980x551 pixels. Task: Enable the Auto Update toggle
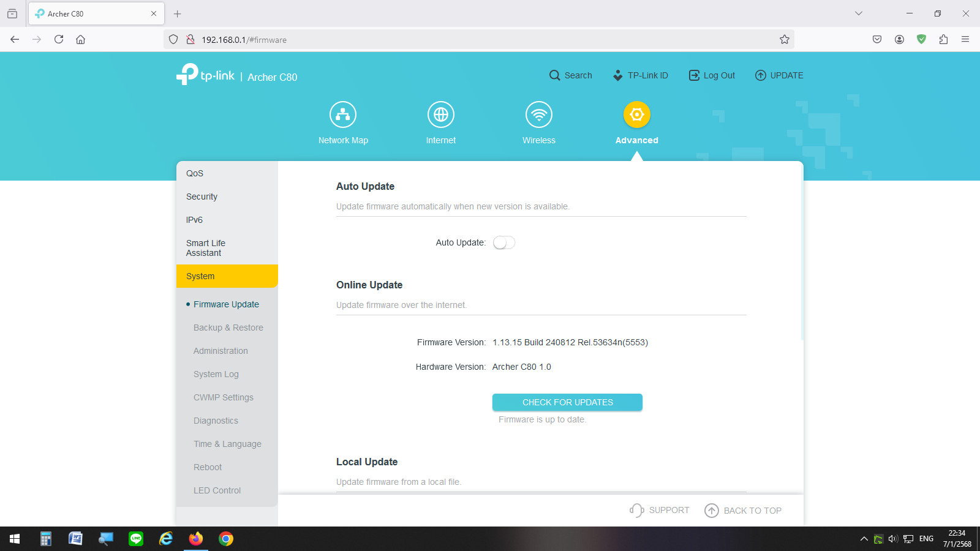pyautogui.click(x=504, y=243)
